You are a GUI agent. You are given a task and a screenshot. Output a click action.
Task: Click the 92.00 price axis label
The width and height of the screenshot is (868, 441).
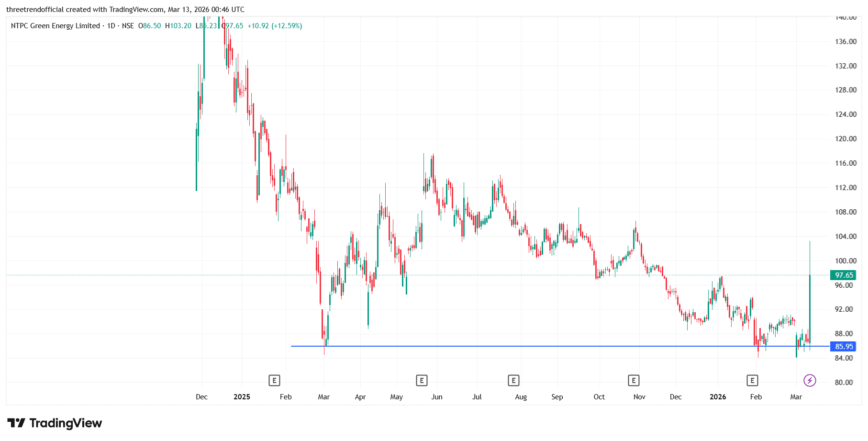(844, 309)
